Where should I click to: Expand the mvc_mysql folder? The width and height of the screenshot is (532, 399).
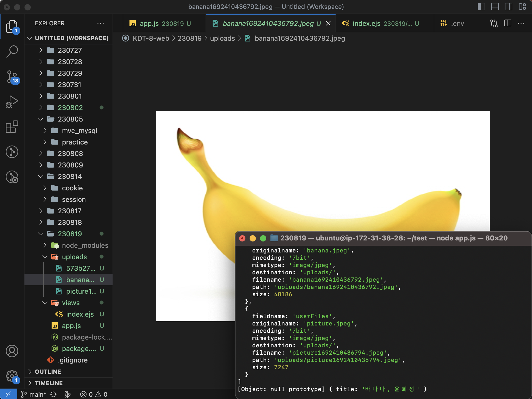click(x=69, y=130)
